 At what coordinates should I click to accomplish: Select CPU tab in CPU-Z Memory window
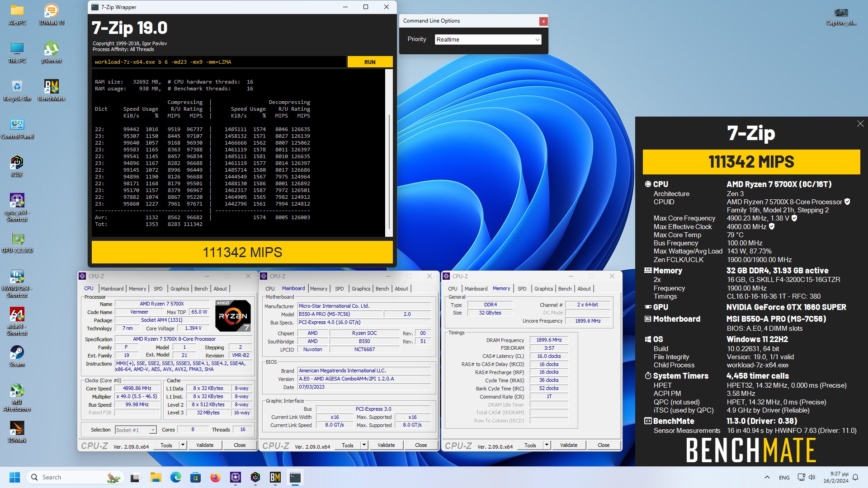pyautogui.click(x=453, y=289)
